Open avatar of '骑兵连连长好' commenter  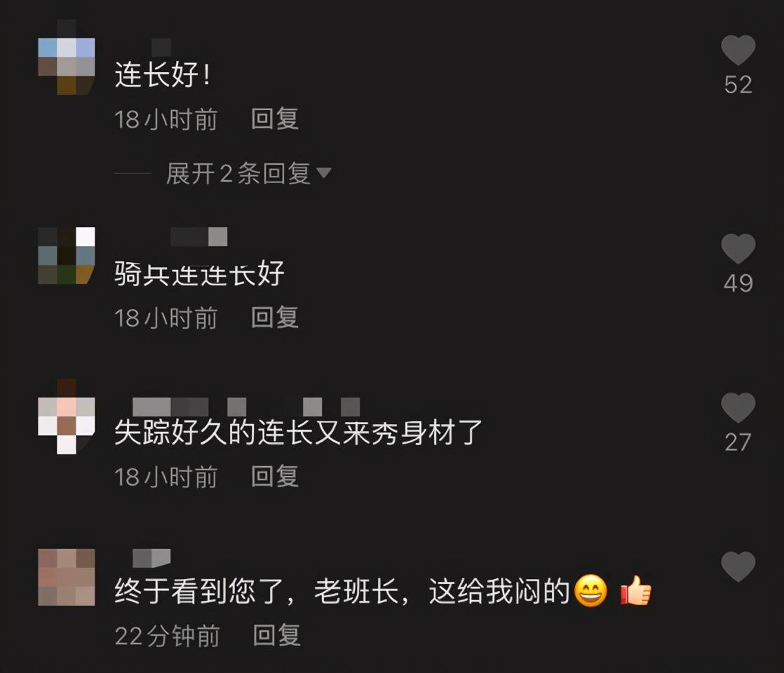coord(67,255)
